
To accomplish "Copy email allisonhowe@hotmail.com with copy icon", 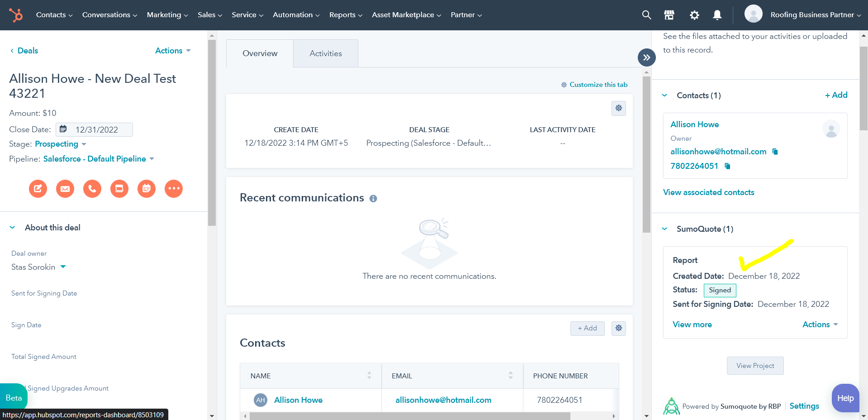I will (775, 152).
